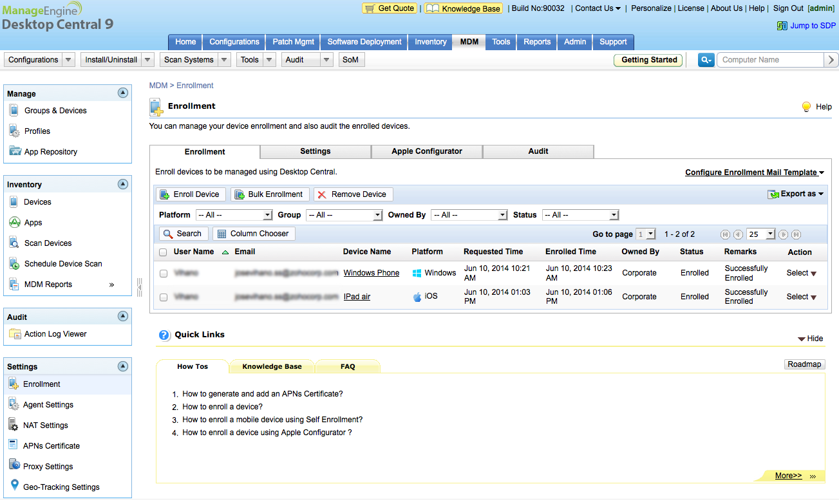Toggle the select-all checkbox in table header

point(164,252)
